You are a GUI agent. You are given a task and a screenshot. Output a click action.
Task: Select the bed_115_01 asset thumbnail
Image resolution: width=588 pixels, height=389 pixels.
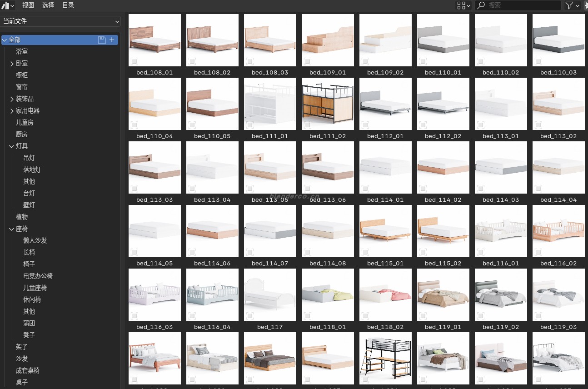coord(385,231)
